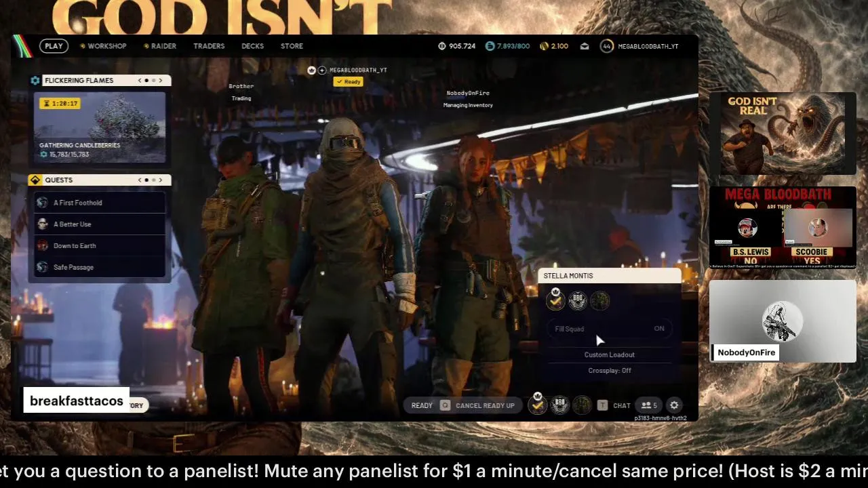Click the 15,783/15,783 event progress text

(69, 155)
